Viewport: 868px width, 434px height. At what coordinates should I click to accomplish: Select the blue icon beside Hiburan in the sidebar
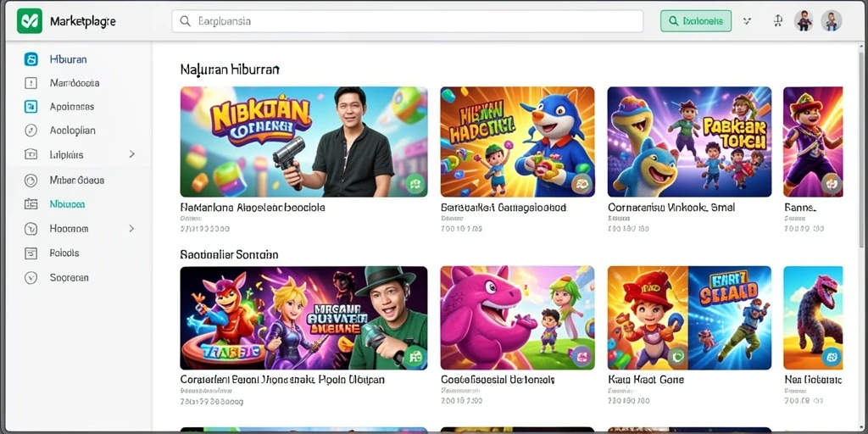[31, 59]
